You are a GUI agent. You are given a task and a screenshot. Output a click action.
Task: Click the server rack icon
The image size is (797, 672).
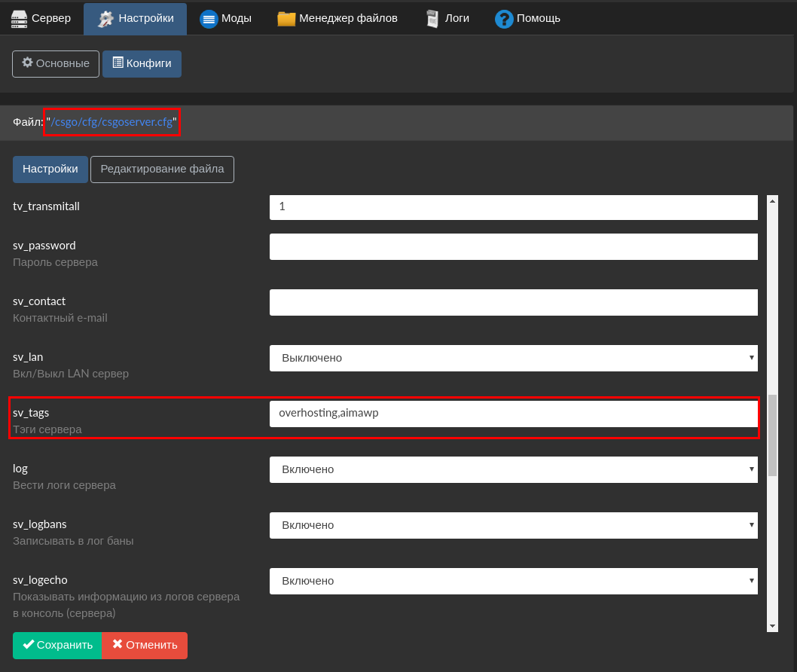[x=19, y=20]
